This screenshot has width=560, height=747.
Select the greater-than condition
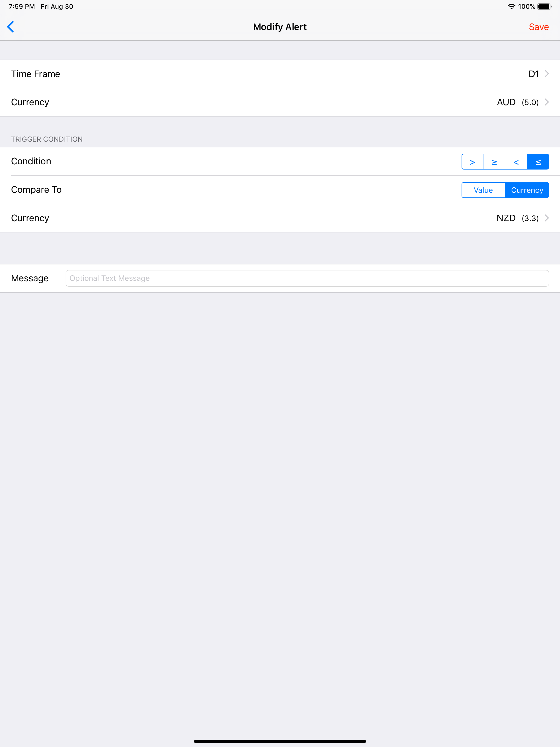coord(472,162)
